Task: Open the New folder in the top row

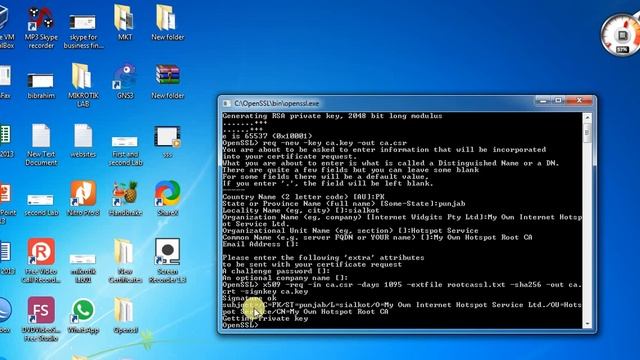Action: click(167, 23)
